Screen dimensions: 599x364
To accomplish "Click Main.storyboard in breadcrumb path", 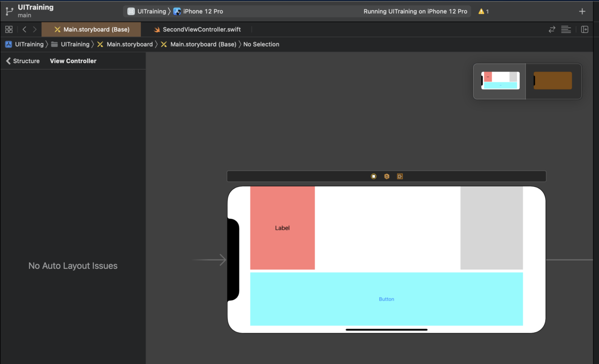I will tap(125, 44).
